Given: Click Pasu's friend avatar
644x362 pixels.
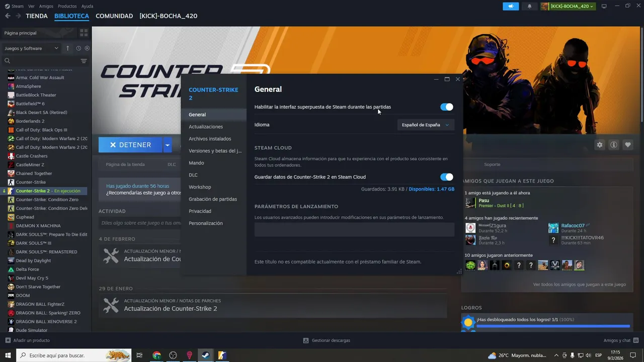Looking at the screenshot, I should coord(470,203).
